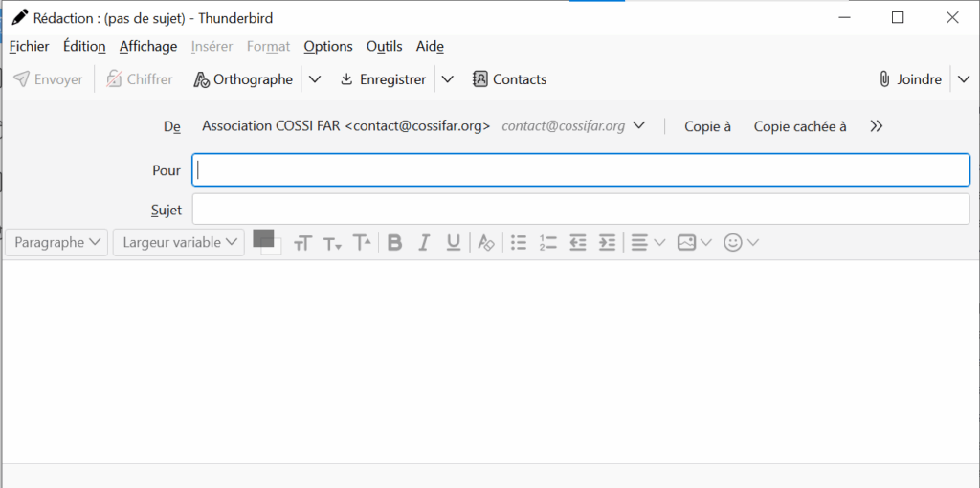Image resolution: width=980 pixels, height=488 pixels.
Task: Toggle italic text formatting
Action: 424,243
